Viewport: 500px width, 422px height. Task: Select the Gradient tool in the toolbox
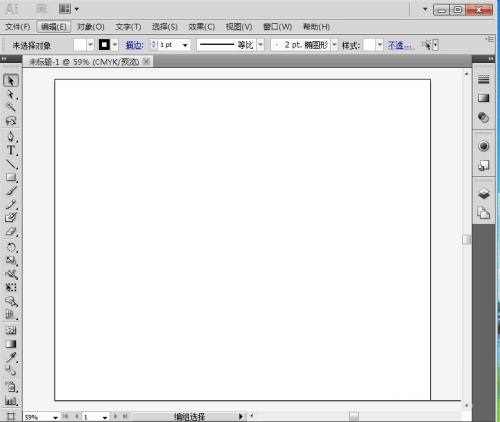tap(11, 344)
